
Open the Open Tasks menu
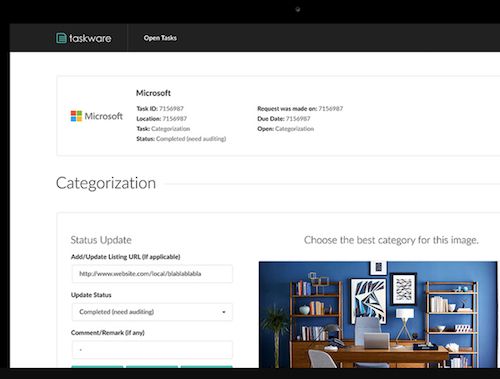(x=160, y=38)
